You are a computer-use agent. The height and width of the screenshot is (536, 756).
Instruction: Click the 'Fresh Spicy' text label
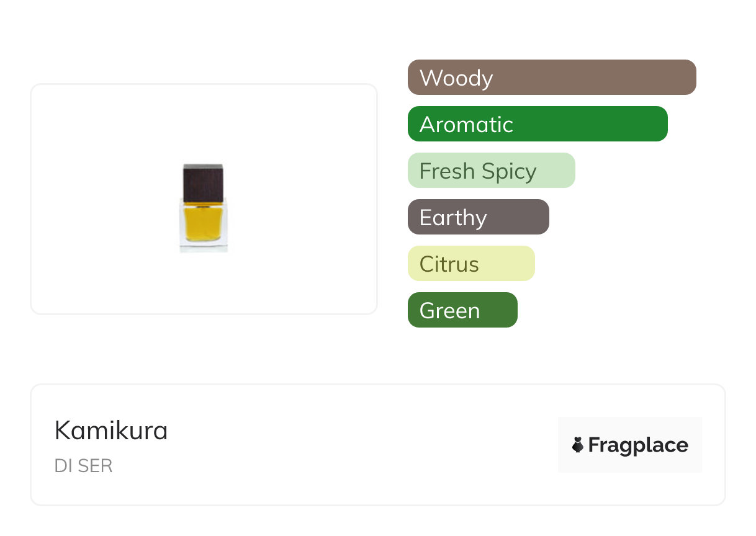[478, 171]
